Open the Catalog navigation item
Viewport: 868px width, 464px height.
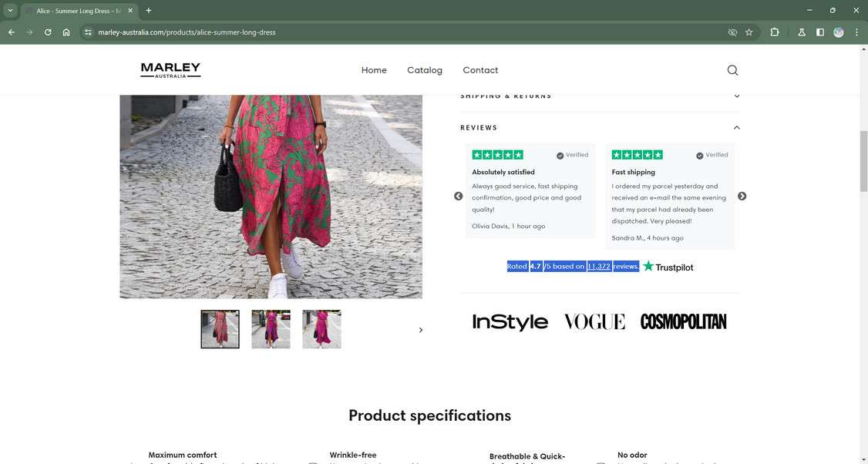425,69
